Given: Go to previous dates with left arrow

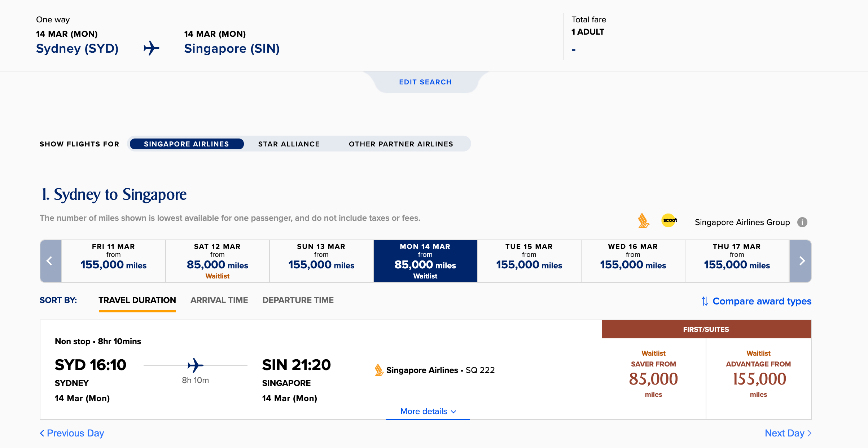Looking at the screenshot, I should (51, 261).
